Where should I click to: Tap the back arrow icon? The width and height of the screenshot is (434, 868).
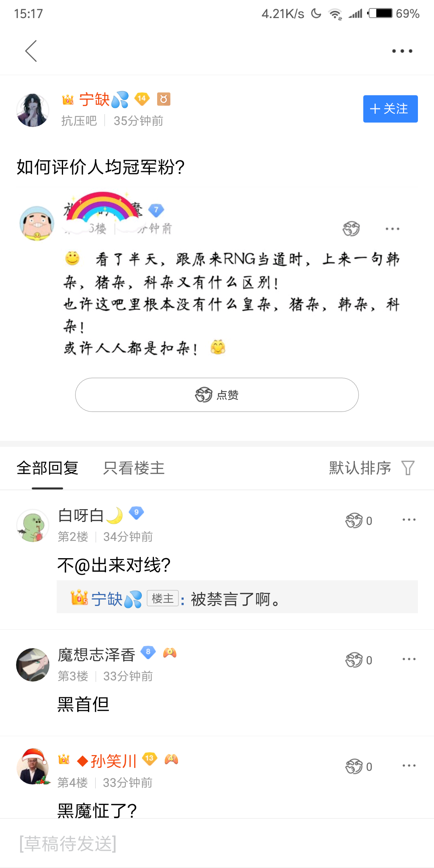pyautogui.click(x=31, y=51)
